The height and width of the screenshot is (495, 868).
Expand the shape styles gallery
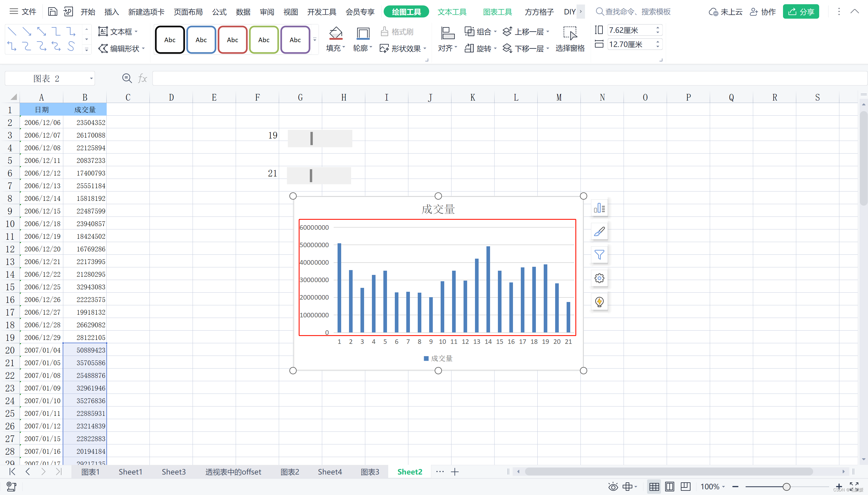[x=315, y=39]
